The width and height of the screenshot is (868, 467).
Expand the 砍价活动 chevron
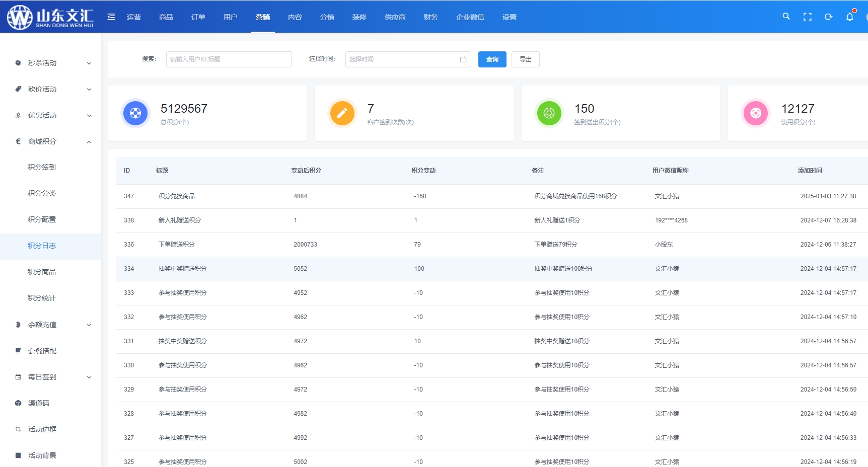click(89, 89)
